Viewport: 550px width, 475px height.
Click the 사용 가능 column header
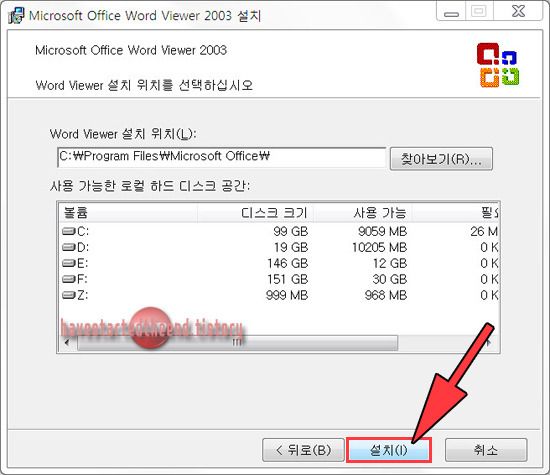coord(363,213)
